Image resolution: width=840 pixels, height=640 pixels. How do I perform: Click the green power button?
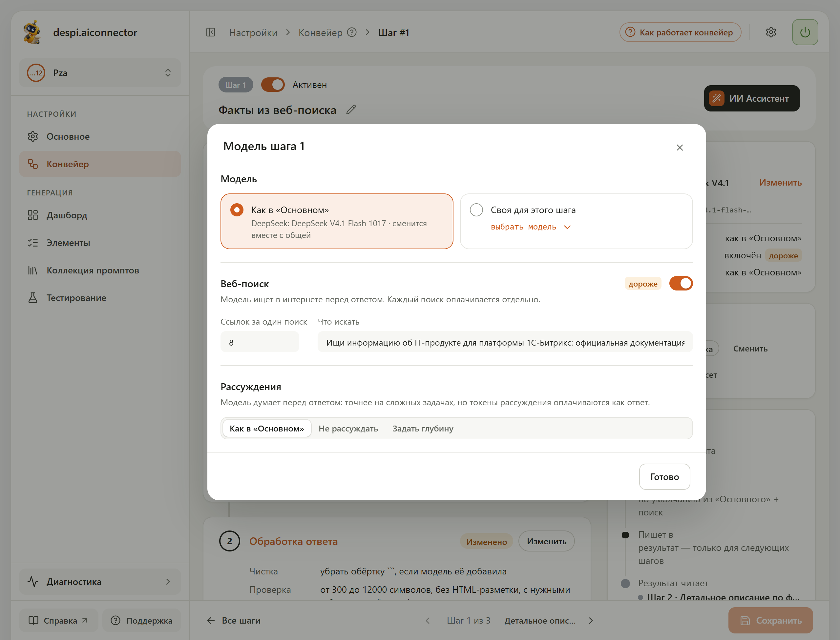805,32
